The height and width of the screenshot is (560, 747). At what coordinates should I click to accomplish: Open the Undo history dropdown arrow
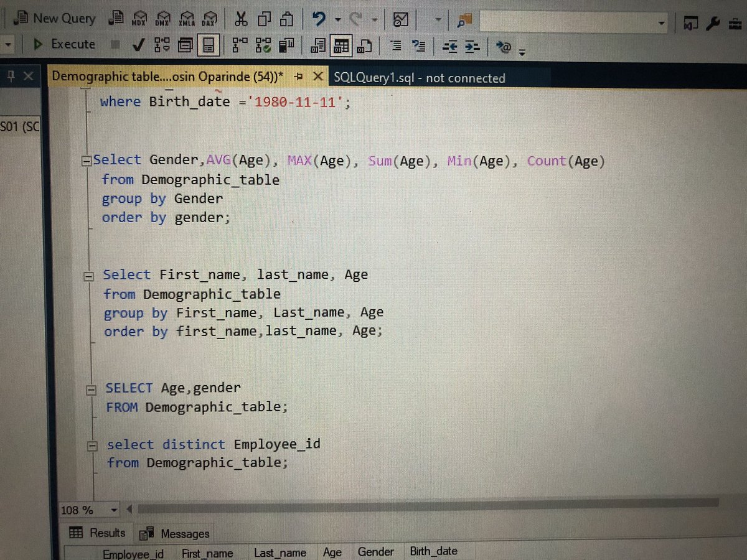[337, 19]
